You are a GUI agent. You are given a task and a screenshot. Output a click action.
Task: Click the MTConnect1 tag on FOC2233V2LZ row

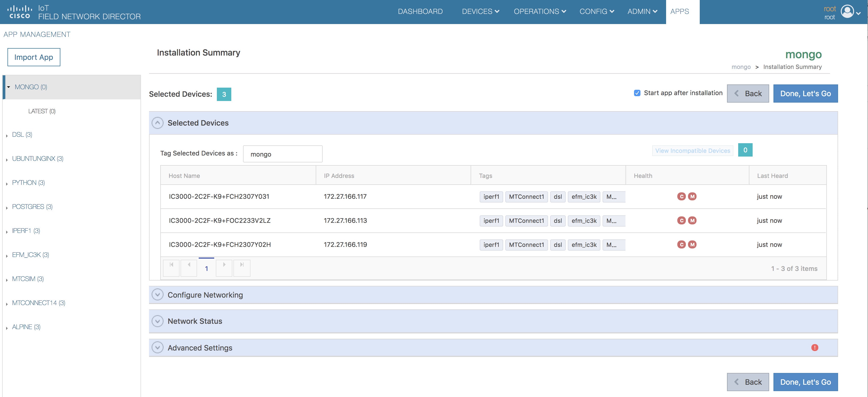(x=526, y=221)
